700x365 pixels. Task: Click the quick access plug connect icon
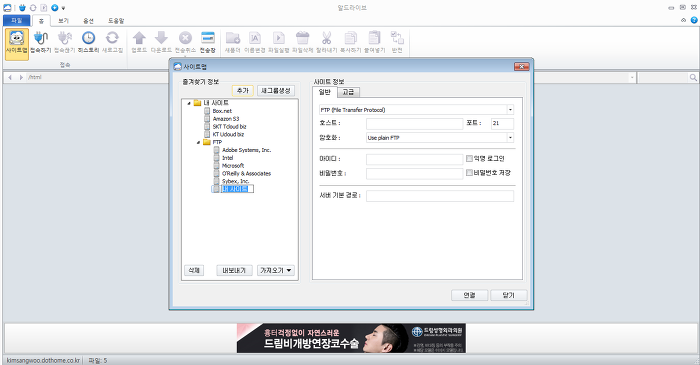click(22, 8)
